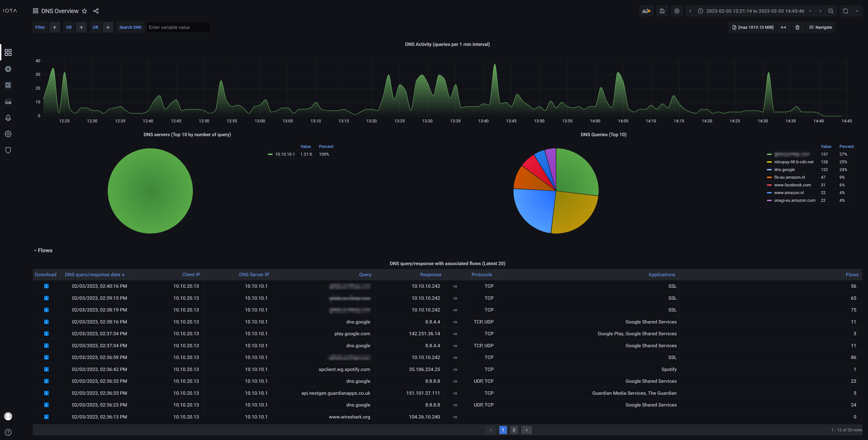Open the time range picker dropdown

point(755,11)
